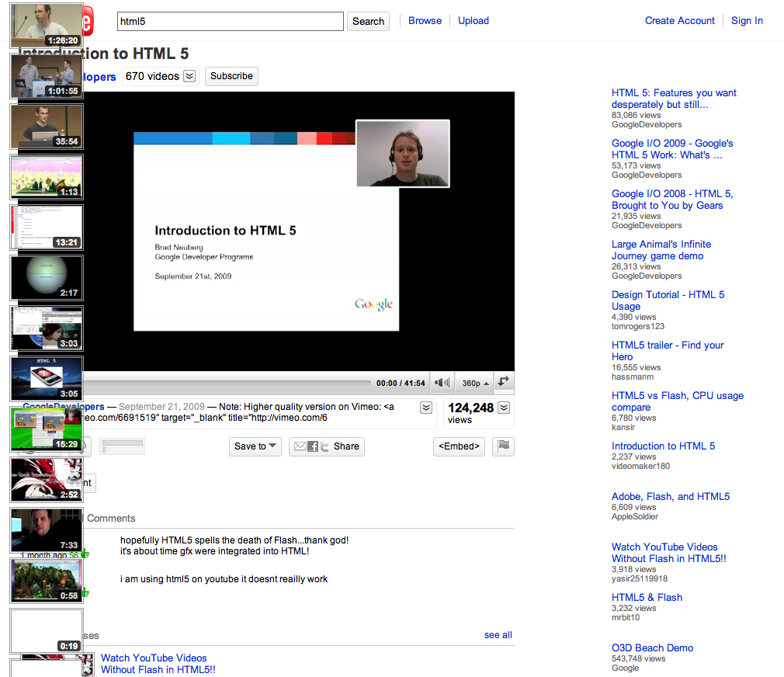Open the Save to dropdown

coord(255,446)
